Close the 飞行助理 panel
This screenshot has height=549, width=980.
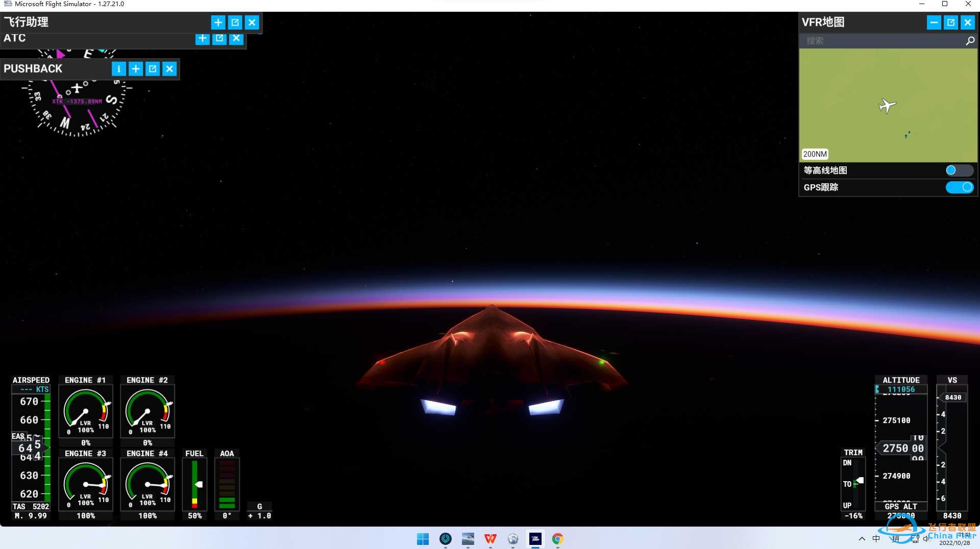point(252,22)
